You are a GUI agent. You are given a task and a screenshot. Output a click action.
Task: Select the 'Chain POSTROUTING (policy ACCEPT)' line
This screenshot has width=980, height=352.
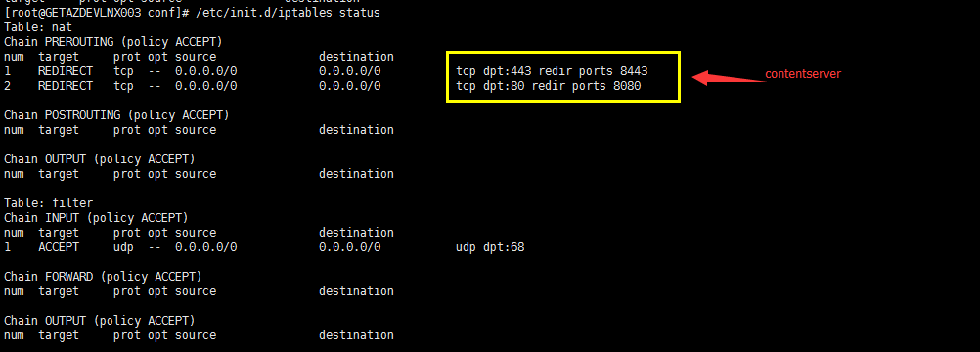[x=116, y=115]
